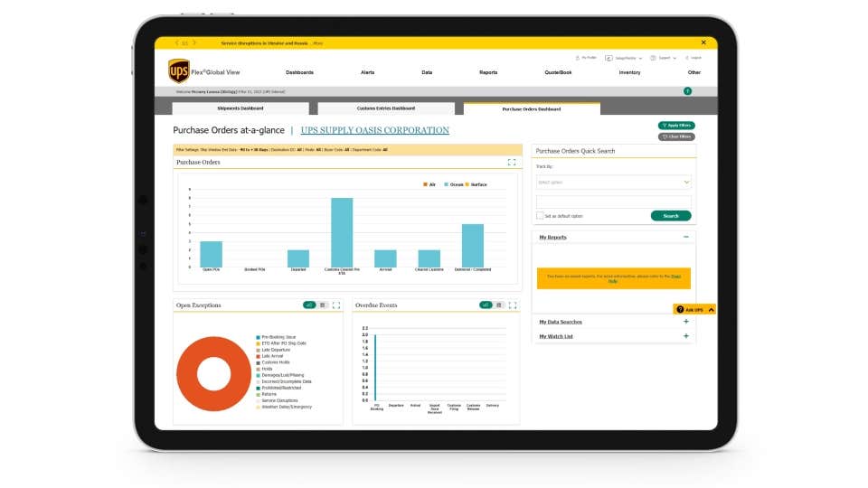The image size is (868, 488).
Task: Click the UPS shield logo
Action: [179, 70]
